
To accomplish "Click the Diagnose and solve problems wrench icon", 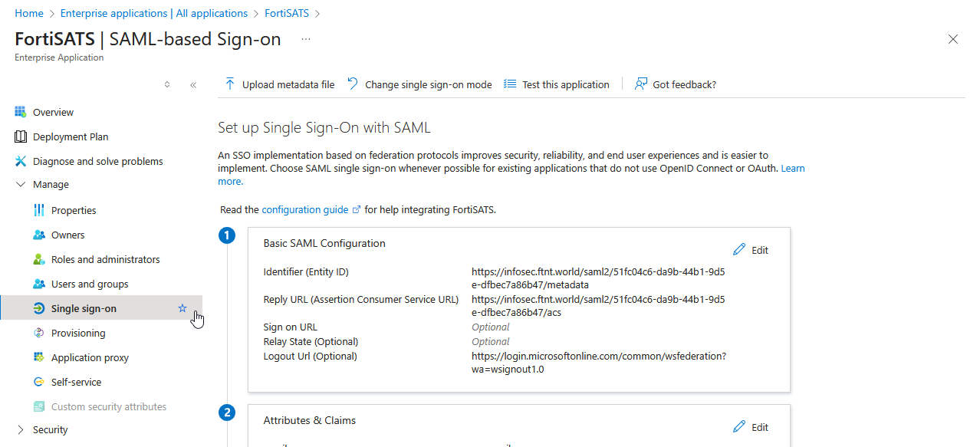I will 21,161.
